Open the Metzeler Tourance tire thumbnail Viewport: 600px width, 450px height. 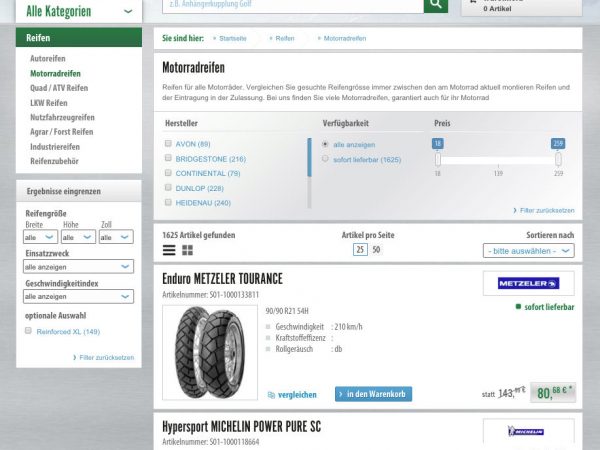[x=210, y=353]
